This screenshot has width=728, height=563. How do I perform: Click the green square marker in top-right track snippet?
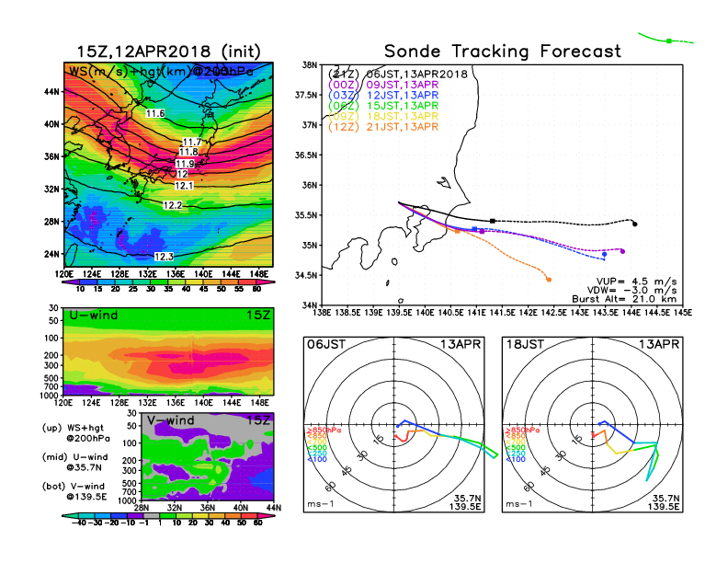[x=669, y=40]
